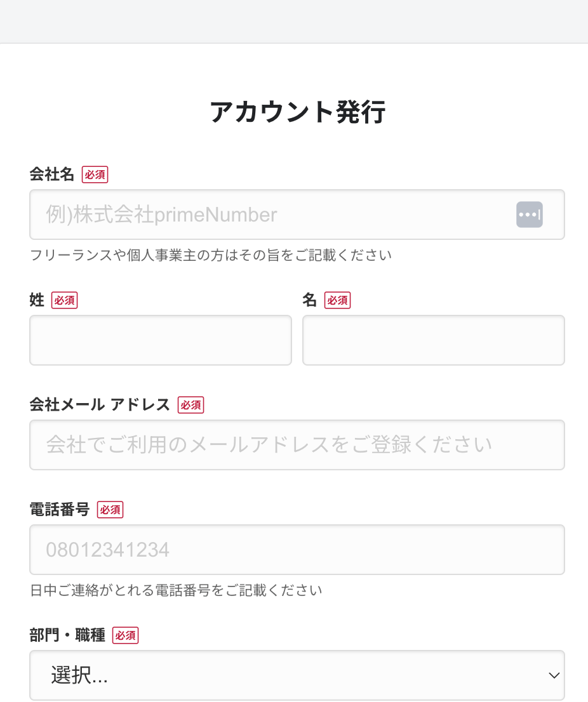Image resolution: width=588 pixels, height=702 pixels.
Task: Click the 電話番号 label
Action: point(60,510)
